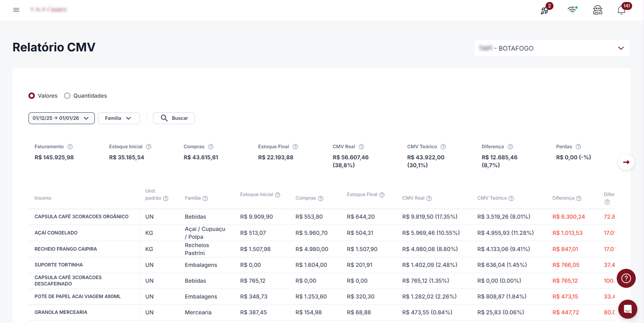Open the date range 01/12/25 to 01/01/26 picker
The width and height of the screenshot is (644, 323).
[x=61, y=118]
